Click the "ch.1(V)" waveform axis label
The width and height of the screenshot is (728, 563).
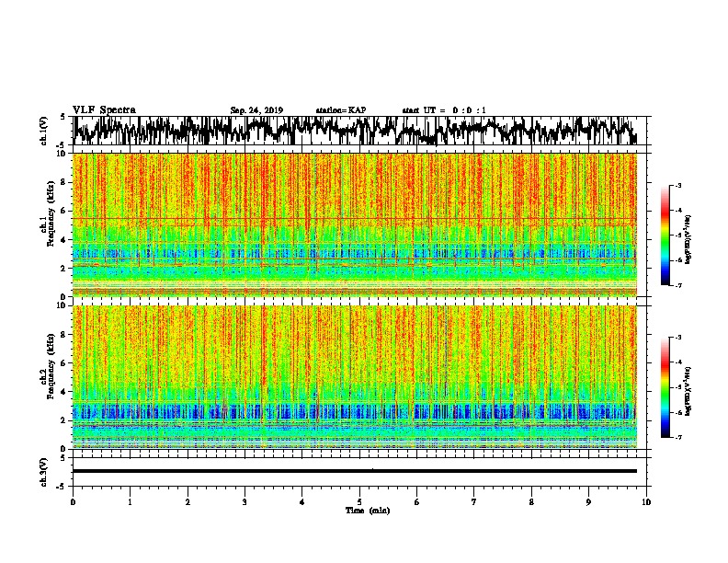tap(43, 131)
